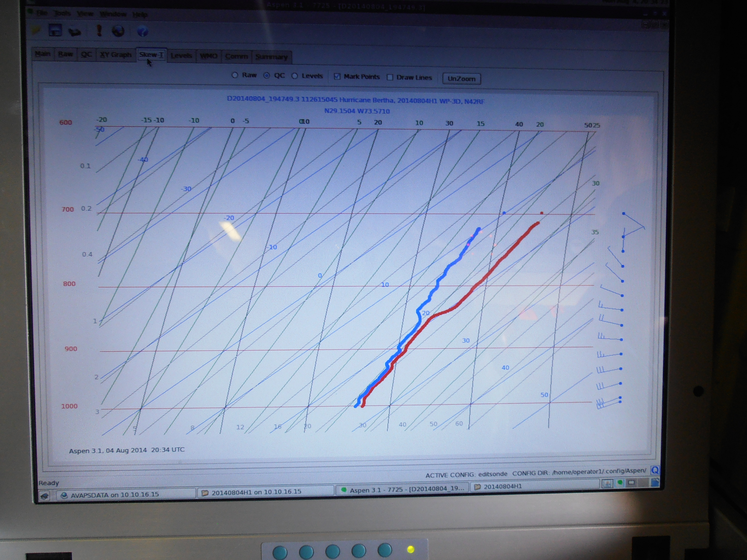Select the Skew-T tab
Viewport: 747px width, 560px height.
(x=151, y=55)
